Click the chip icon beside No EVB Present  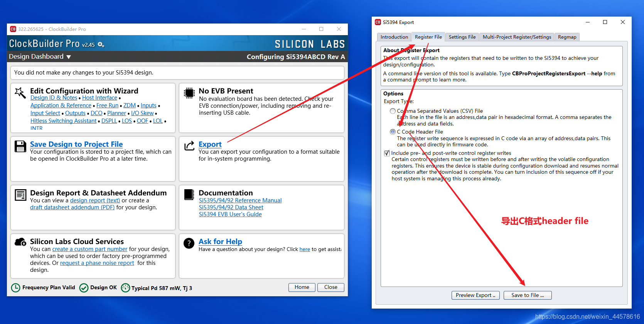189,93
